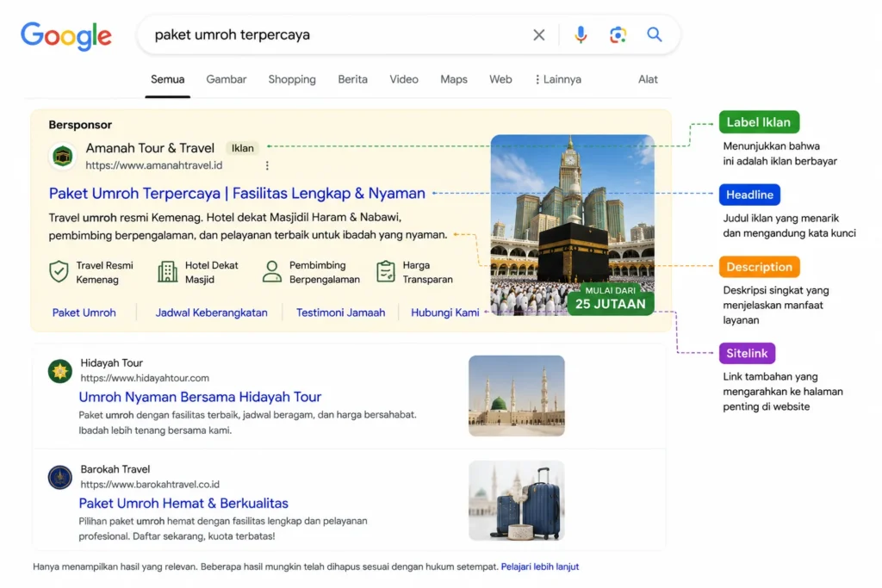Click the Google logo
882x588 pixels.
click(66, 36)
